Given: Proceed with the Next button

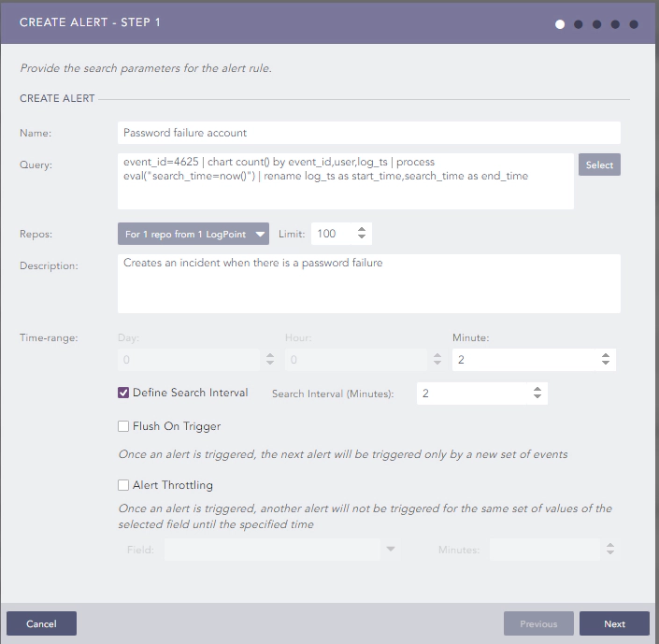Looking at the screenshot, I should (x=614, y=623).
